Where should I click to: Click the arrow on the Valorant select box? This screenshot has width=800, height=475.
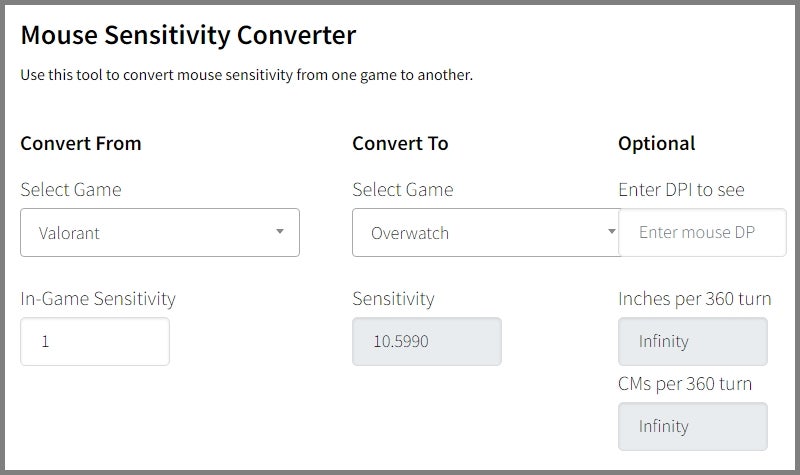[x=280, y=232]
